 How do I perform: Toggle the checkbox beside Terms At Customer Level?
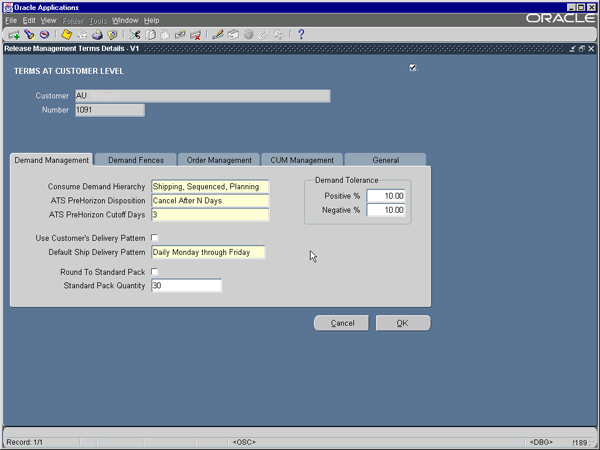coord(412,67)
